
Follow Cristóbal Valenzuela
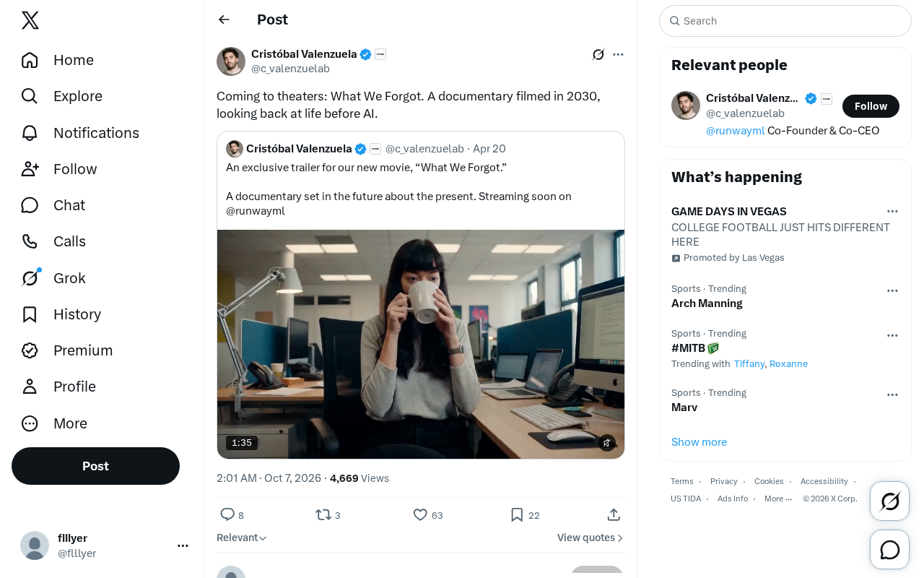(x=871, y=106)
